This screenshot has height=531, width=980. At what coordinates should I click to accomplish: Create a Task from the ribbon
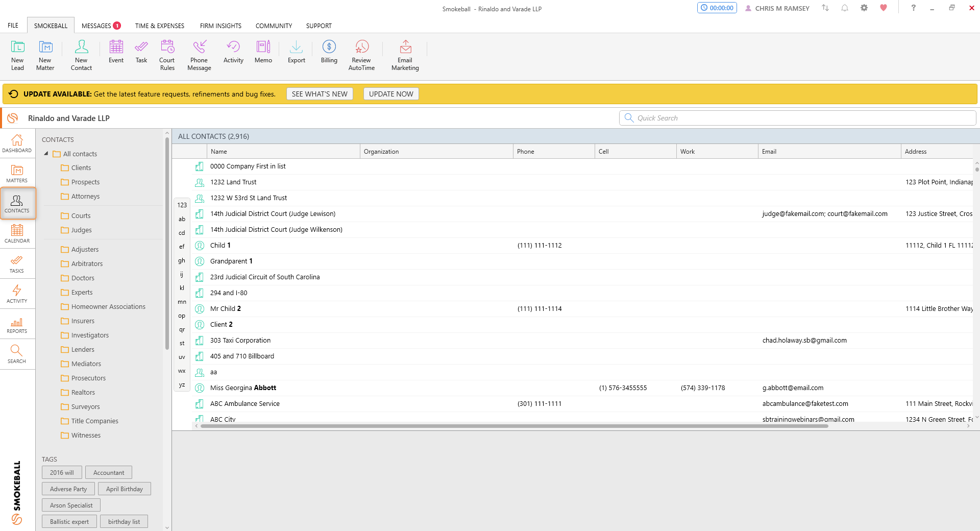point(141,52)
